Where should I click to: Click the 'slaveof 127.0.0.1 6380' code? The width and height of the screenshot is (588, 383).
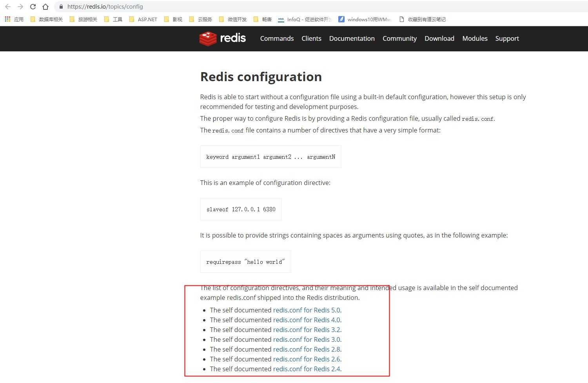(x=241, y=209)
